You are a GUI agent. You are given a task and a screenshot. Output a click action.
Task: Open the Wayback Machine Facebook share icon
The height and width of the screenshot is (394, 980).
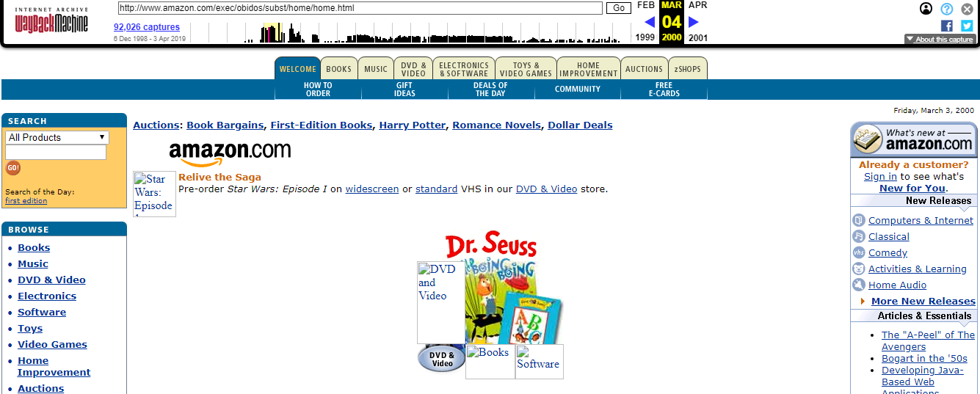point(947,26)
